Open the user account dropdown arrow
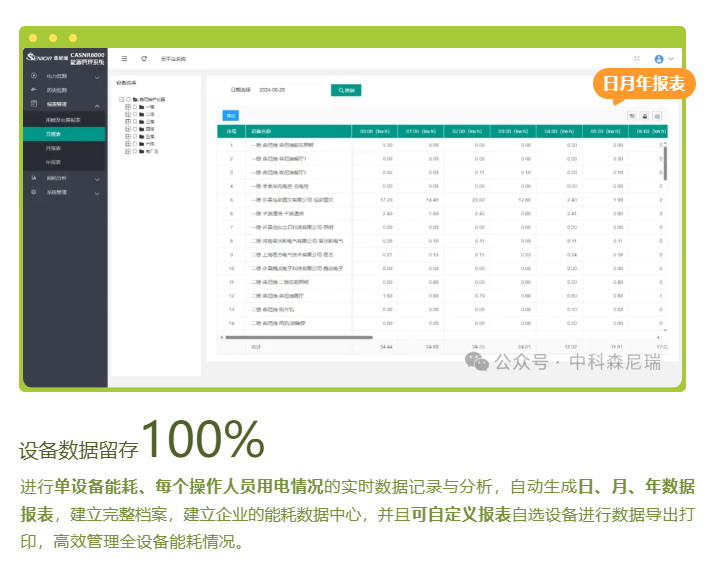 coord(671,59)
